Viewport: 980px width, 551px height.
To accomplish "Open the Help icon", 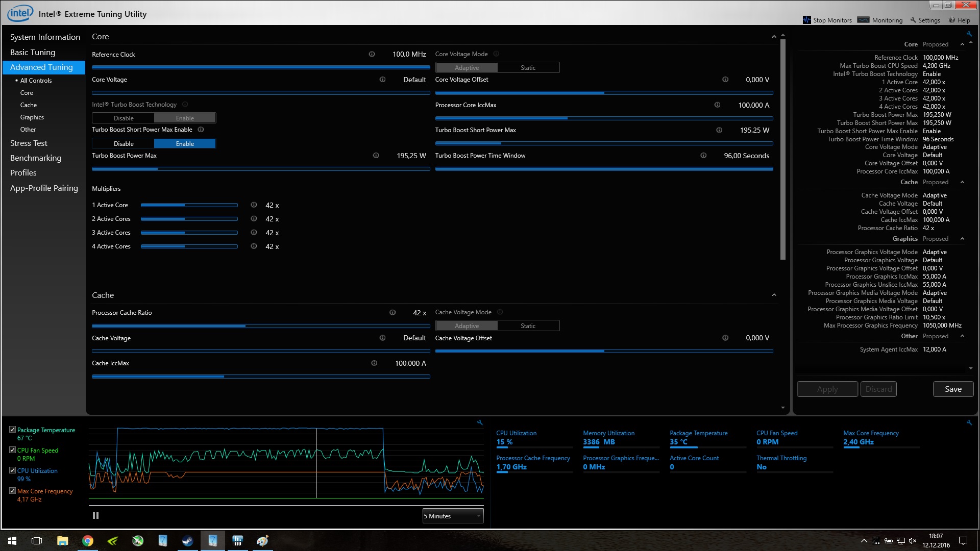I will [952, 20].
